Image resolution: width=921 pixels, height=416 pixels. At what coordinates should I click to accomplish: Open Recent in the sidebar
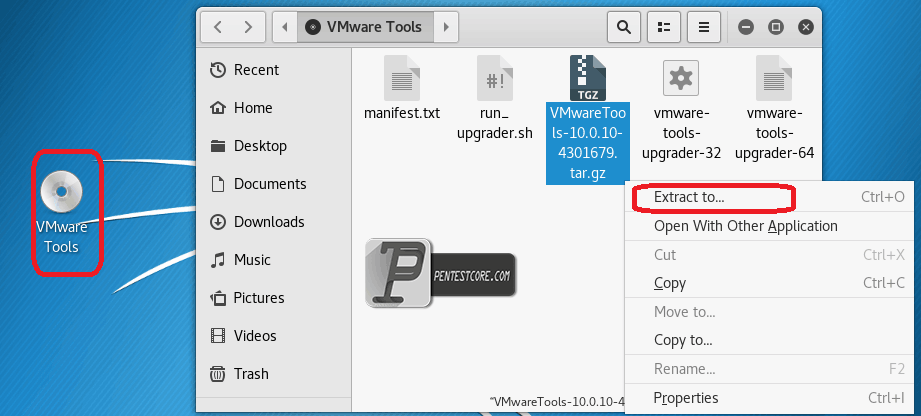[x=274, y=70]
